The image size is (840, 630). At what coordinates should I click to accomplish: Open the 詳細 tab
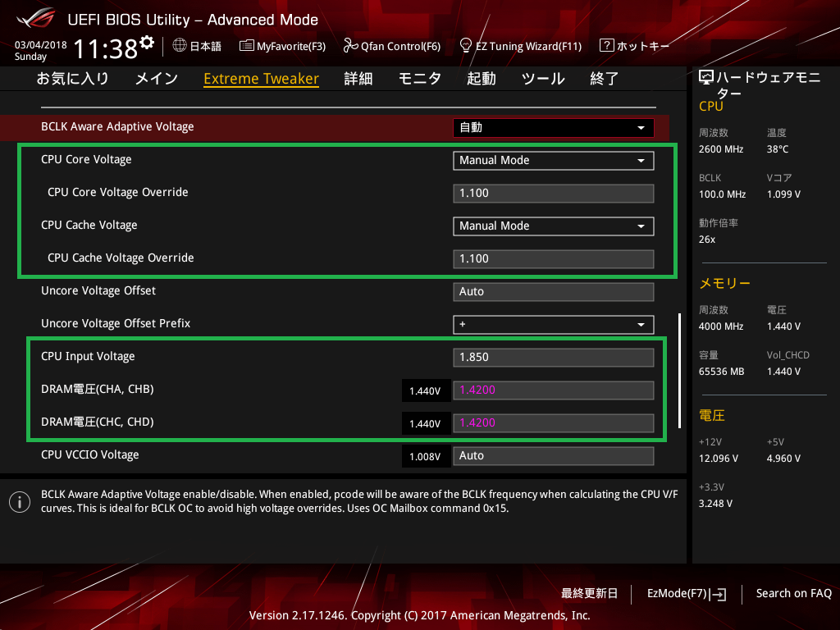[x=358, y=79]
